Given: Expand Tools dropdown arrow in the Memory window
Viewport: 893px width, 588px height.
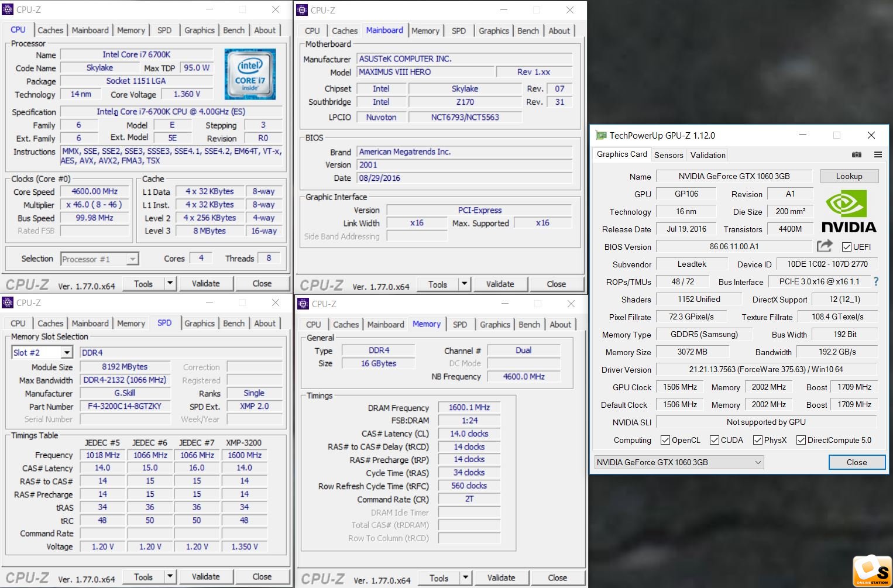Looking at the screenshot, I should [x=466, y=578].
